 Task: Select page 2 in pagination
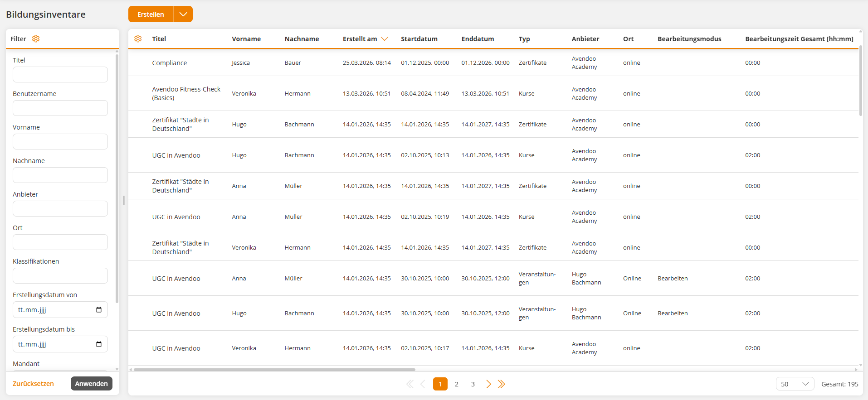457,384
